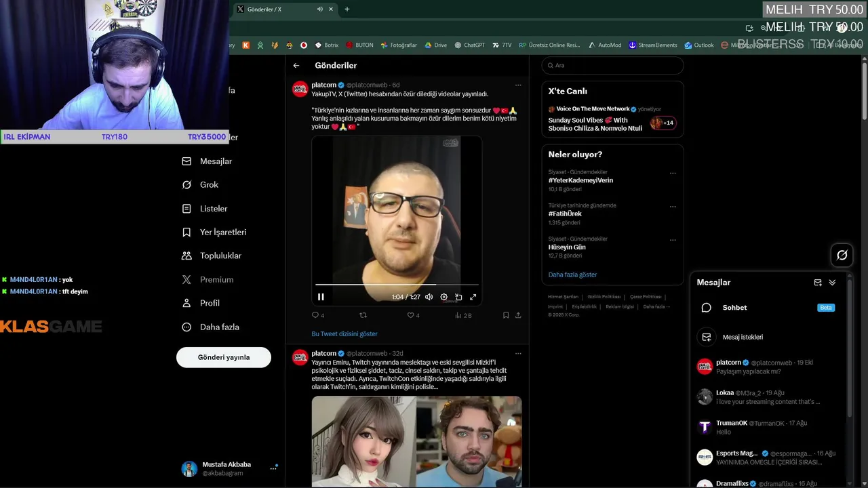Collapse the Mesajlar panel
Screen dimensions: 868x488
833,283
